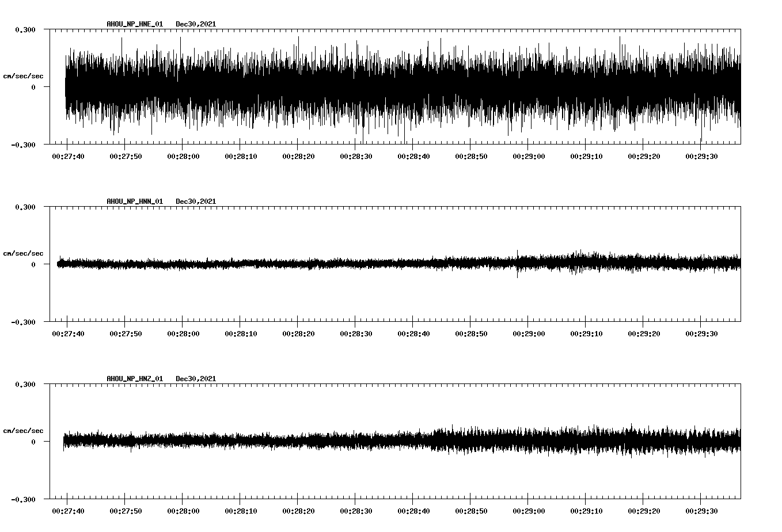This screenshot has width=782, height=532.
Task: Pick the 00:27:40 time label under HNN plot
Action: [68, 333]
